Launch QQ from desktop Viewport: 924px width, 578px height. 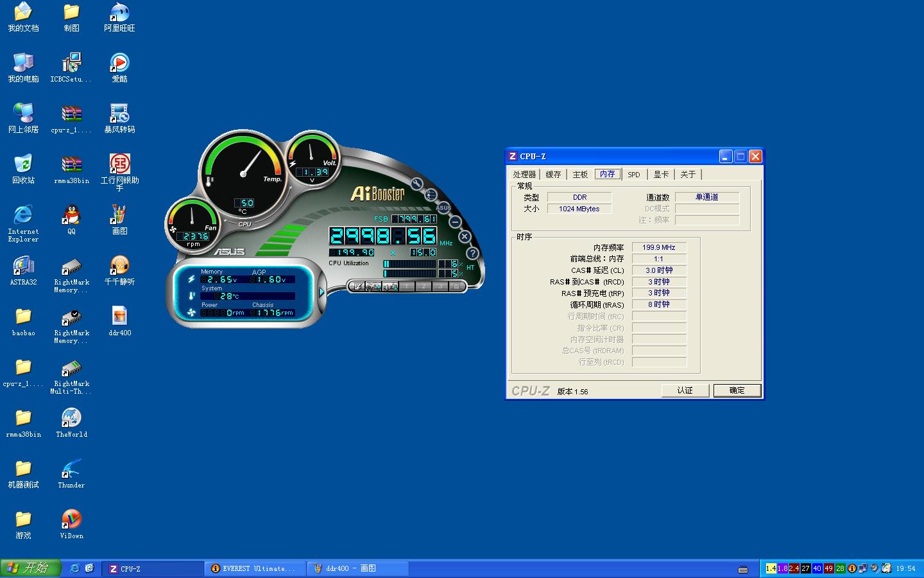pos(71,220)
